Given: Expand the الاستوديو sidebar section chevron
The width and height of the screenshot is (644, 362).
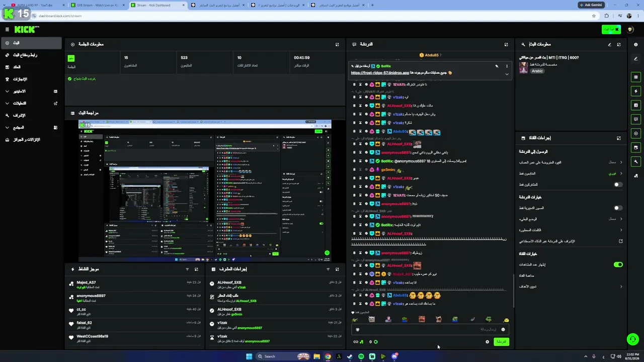Looking at the screenshot, I should 7,92.
